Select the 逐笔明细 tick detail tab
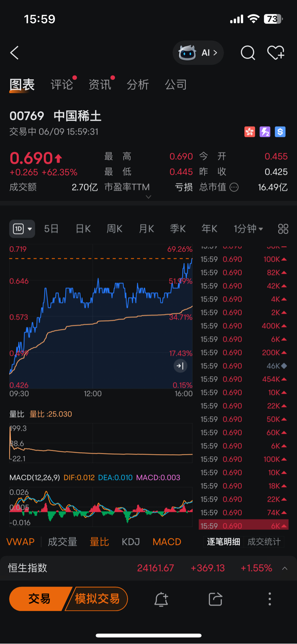This screenshot has height=644, width=297. point(224,542)
